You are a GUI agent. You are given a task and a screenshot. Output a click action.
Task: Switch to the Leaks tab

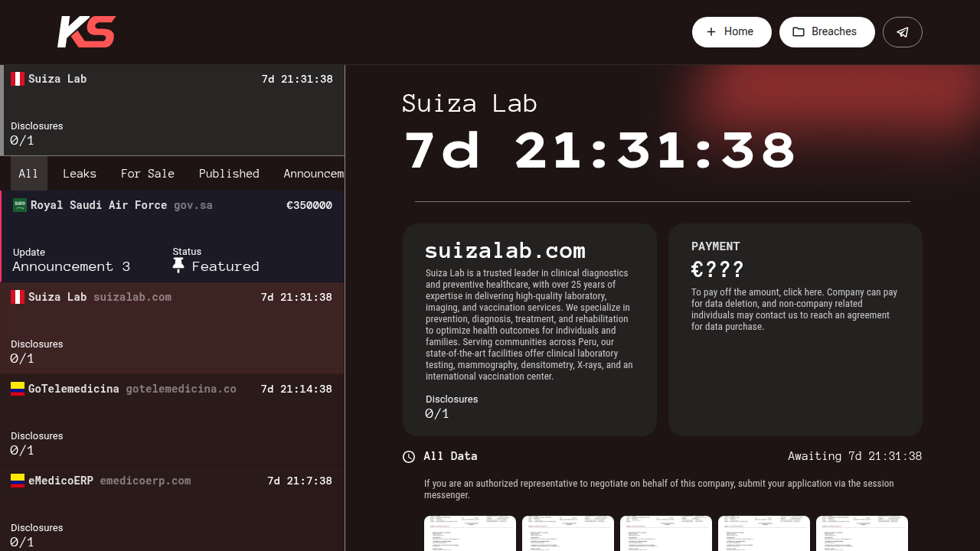point(80,174)
